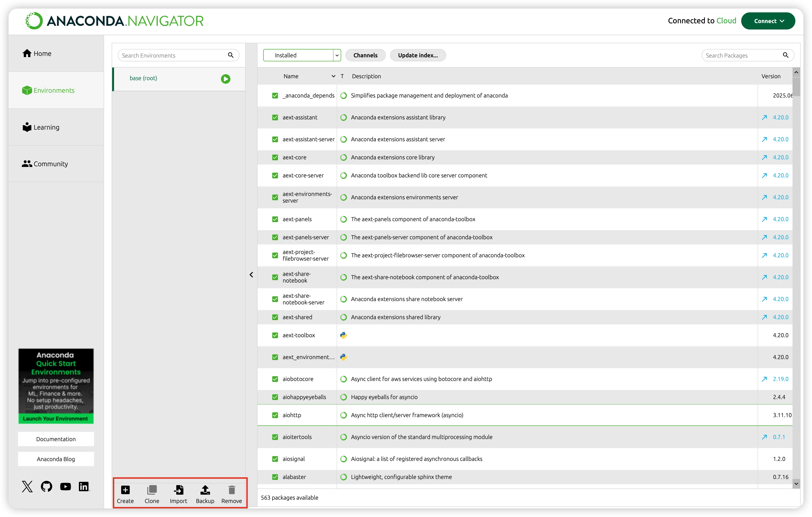Open the YouTube icon link
The image size is (812, 517).
coord(65,486)
